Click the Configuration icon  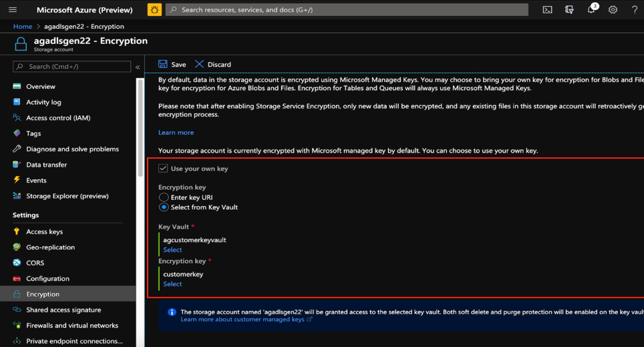(17, 278)
